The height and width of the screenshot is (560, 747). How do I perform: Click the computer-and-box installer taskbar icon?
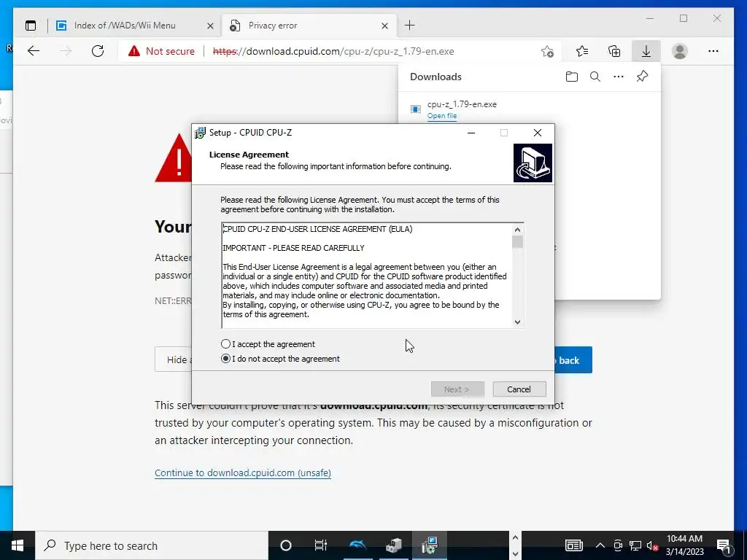point(393,545)
